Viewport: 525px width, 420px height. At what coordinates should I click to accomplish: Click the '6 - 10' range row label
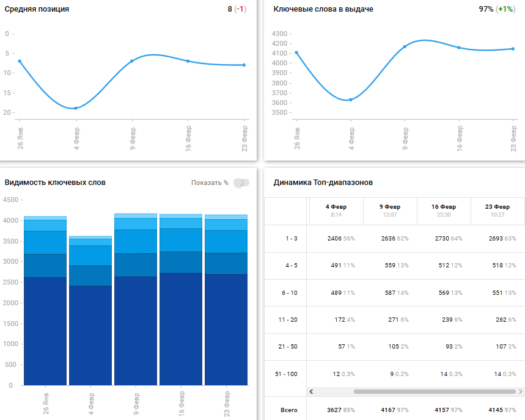coord(290,292)
